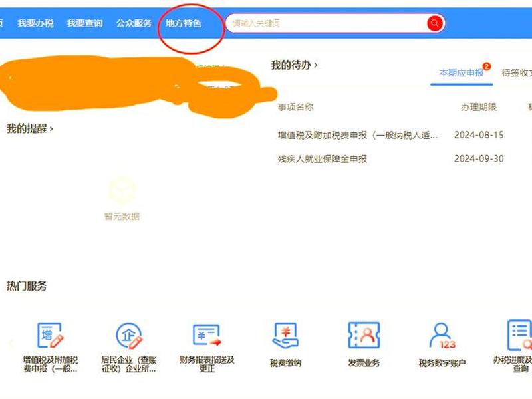The width and height of the screenshot is (532, 399).
Task: Click the 办理期限 column header
Action: click(x=479, y=107)
